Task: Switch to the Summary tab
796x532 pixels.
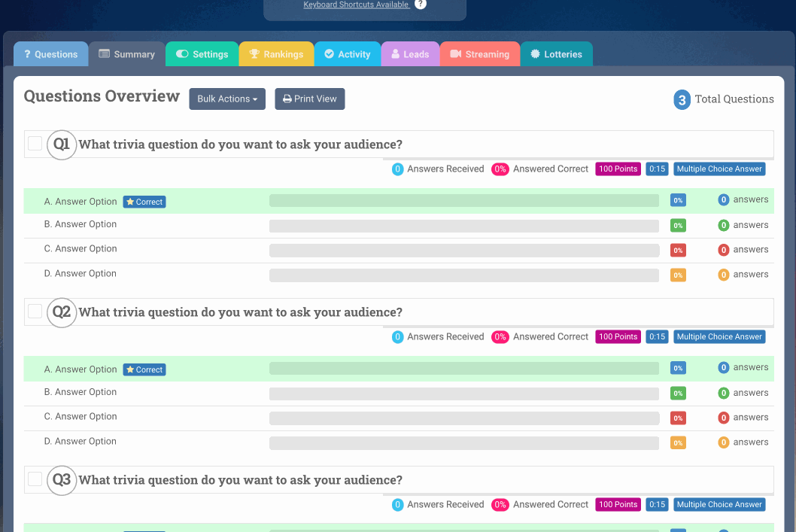Action: click(127, 54)
